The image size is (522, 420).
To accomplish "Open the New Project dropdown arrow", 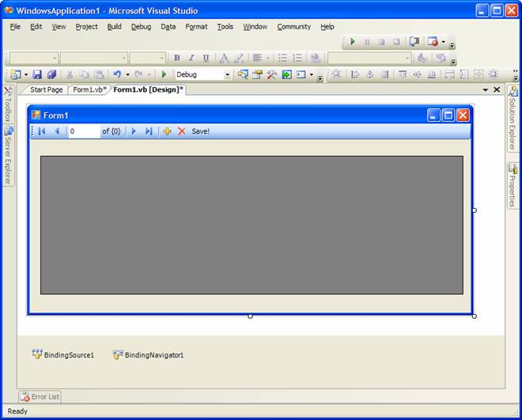I will point(26,74).
